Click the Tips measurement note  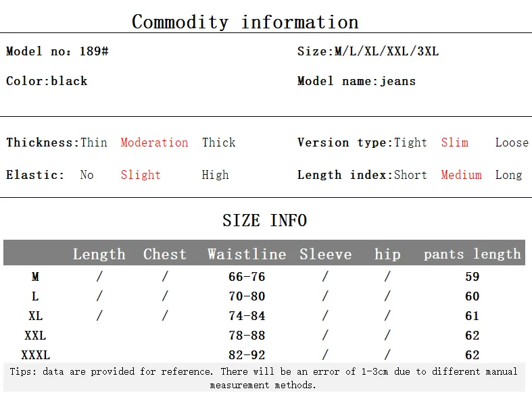point(264,378)
